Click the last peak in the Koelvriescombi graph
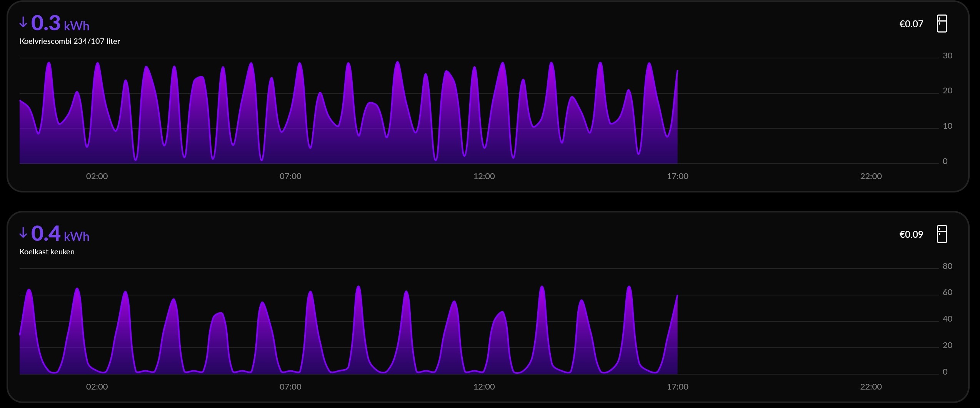The image size is (980, 408). tap(649, 64)
